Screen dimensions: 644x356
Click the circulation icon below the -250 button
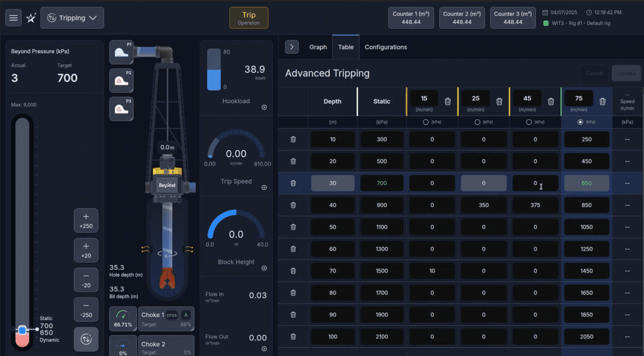point(86,339)
